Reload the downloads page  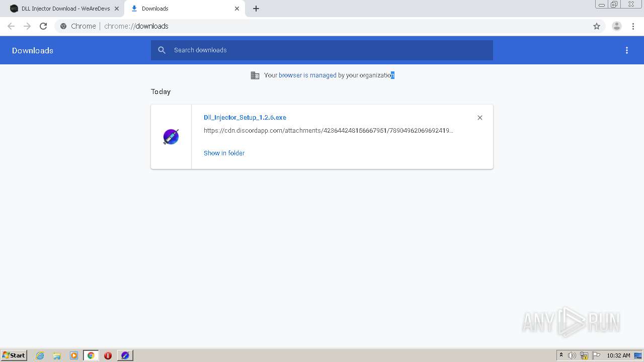pos(43,26)
